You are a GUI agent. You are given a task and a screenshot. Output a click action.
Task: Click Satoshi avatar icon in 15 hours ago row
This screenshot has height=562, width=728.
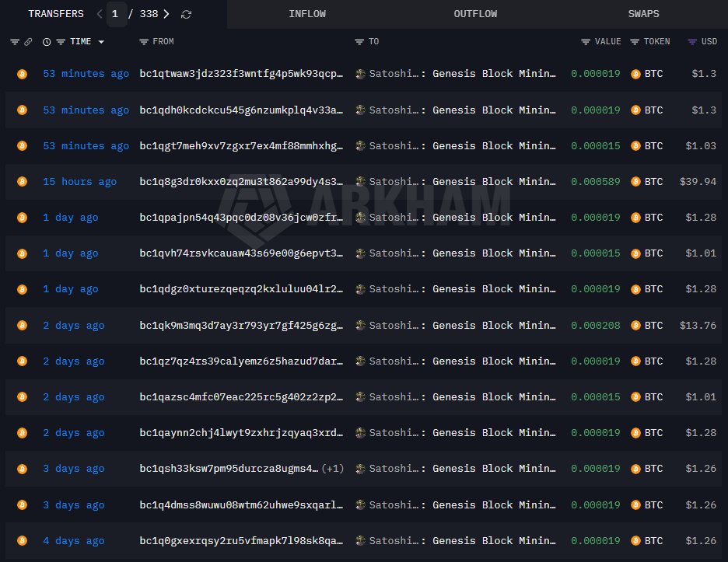click(360, 181)
